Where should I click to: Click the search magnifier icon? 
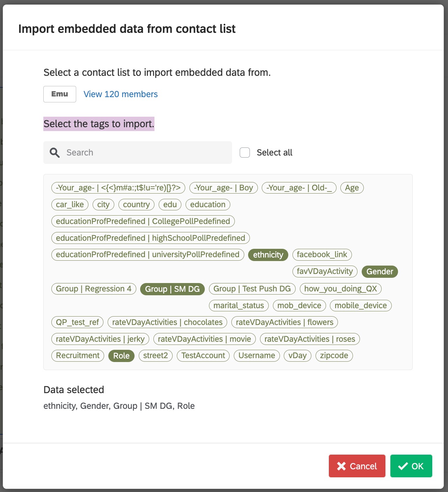pyautogui.click(x=55, y=152)
